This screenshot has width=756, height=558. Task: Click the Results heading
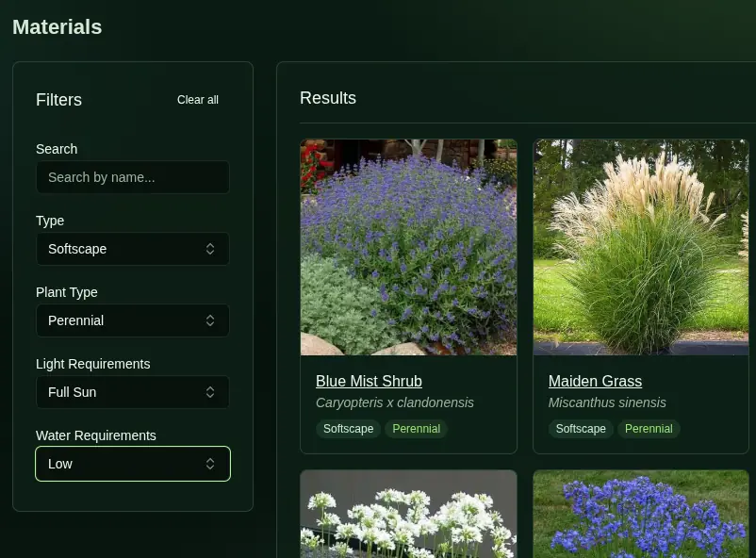[x=328, y=98]
